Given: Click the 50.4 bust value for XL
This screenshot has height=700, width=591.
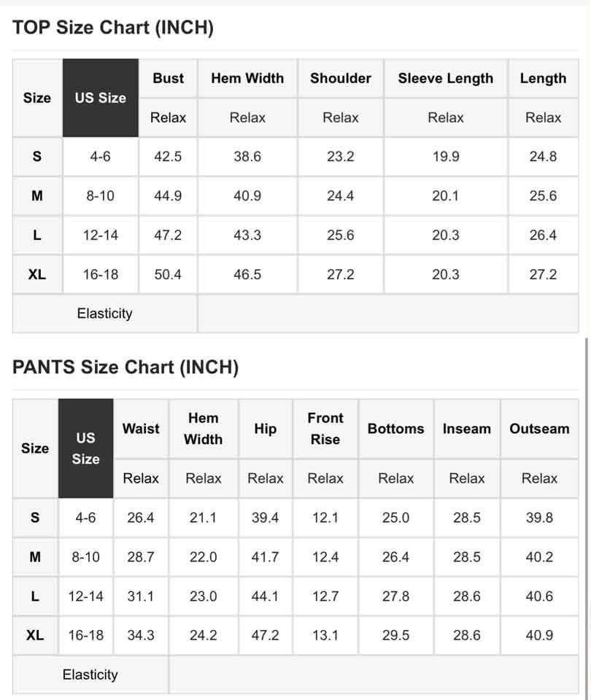Looking at the screenshot, I should coord(168,274).
